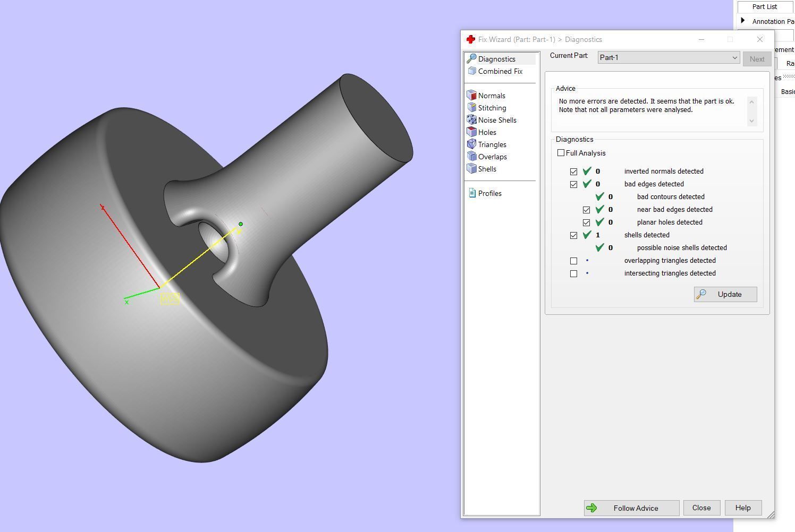This screenshot has width=795, height=532.
Task: Click the magnifier icon on Update
Action: [x=701, y=294]
